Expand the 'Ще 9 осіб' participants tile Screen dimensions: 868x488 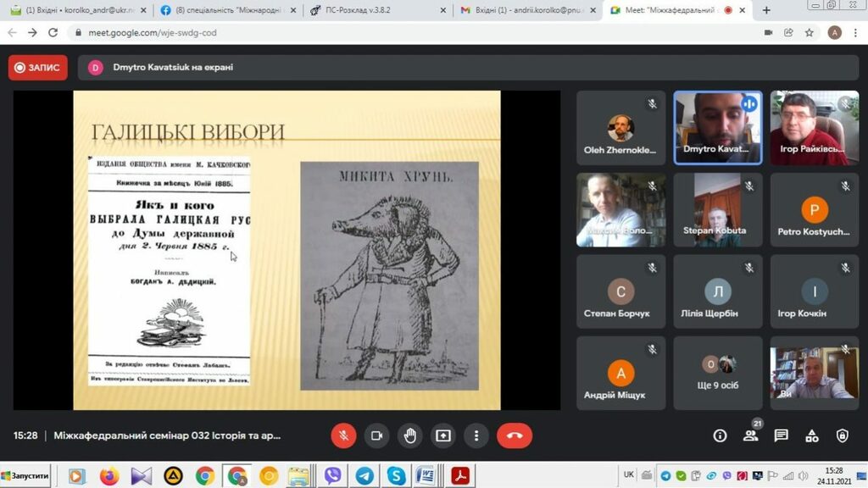tap(718, 373)
